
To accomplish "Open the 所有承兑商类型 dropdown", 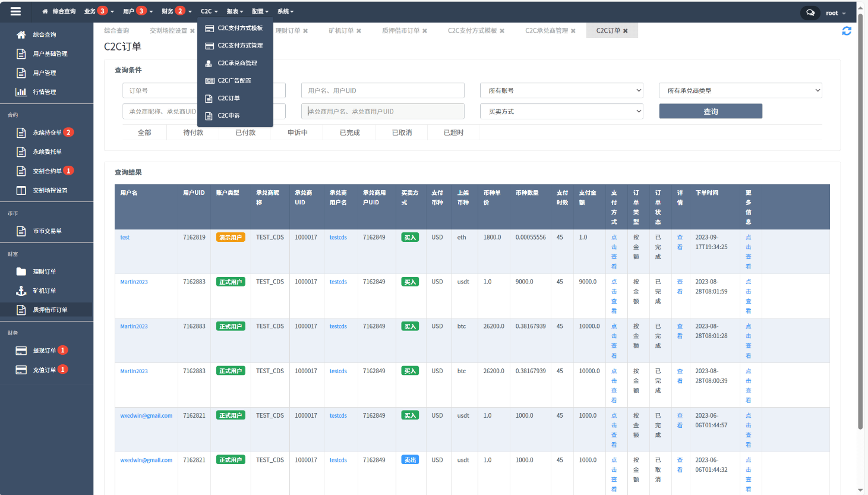I will pyautogui.click(x=740, y=90).
